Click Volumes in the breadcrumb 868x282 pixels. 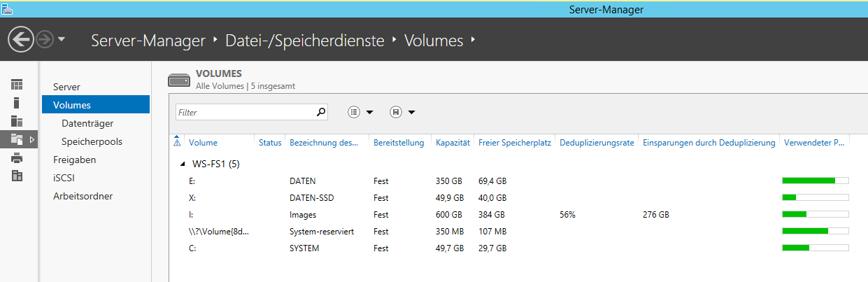(x=434, y=41)
